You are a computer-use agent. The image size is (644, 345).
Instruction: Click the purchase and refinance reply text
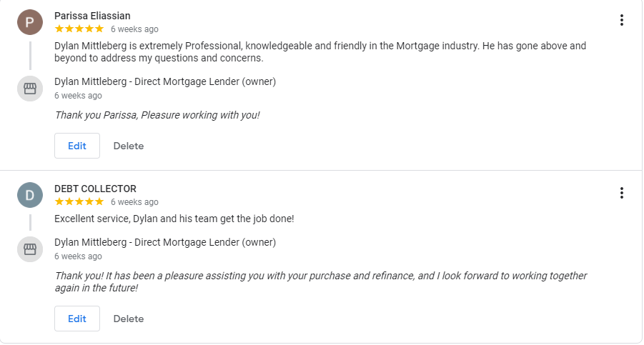320,281
